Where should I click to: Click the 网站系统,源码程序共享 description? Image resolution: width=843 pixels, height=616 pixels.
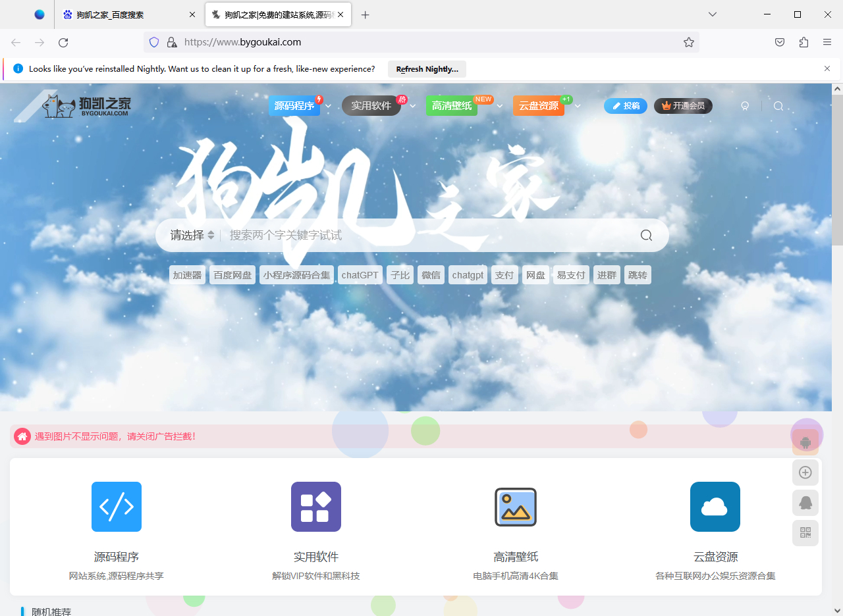(x=117, y=576)
